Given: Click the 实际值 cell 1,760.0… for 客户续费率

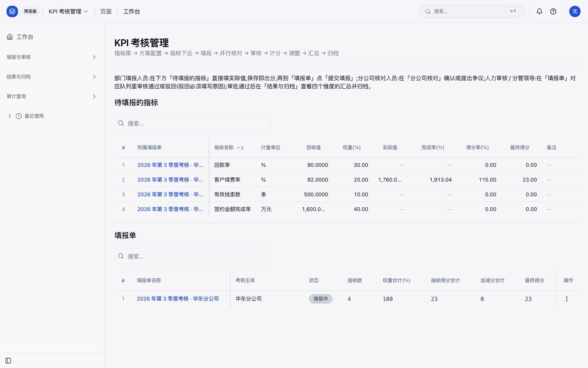Looking at the screenshot, I should pyautogui.click(x=390, y=180).
